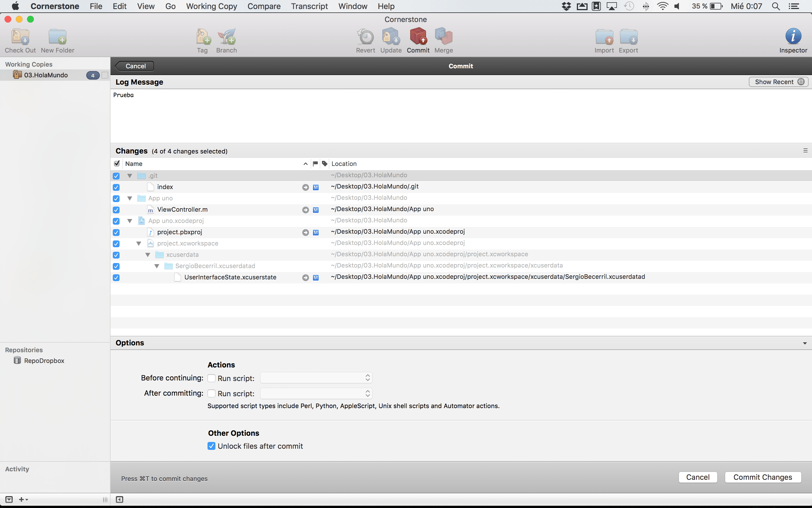Viewport: 812px width, 508px height.
Task: Click the Show Recent button
Action: (778, 82)
